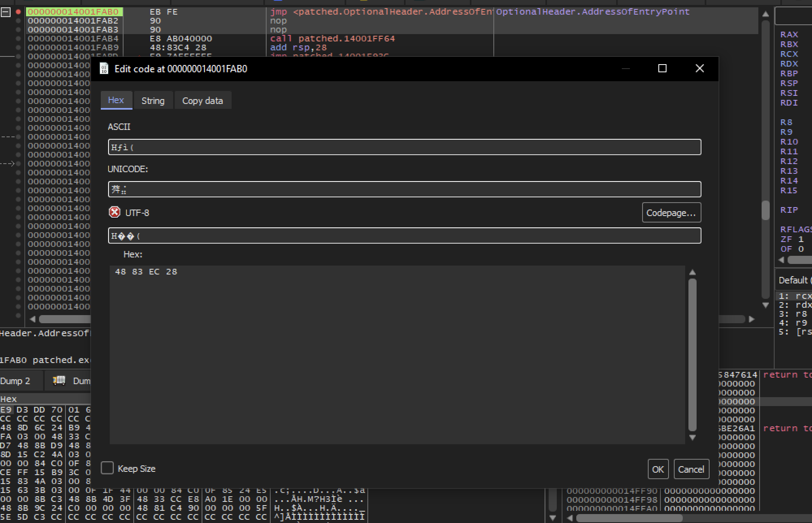Image resolution: width=812 pixels, height=523 pixels.
Task: Click the Hex column header in dump
Action: tap(9, 399)
